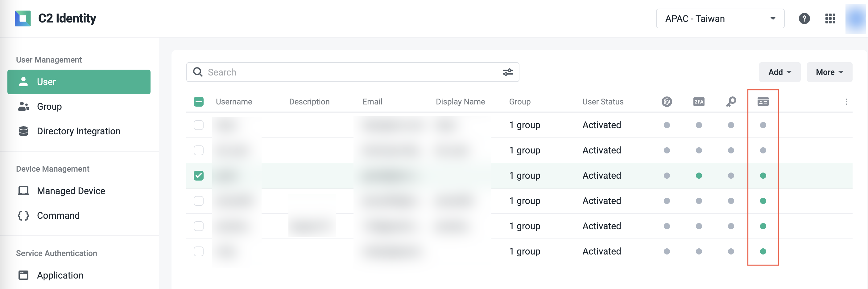868x289 pixels.
Task: Open Managed Device section
Action: (x=71, y=191)
